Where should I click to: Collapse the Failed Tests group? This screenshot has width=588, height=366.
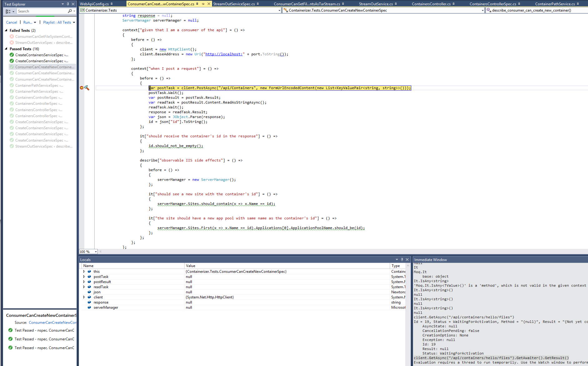6,30
